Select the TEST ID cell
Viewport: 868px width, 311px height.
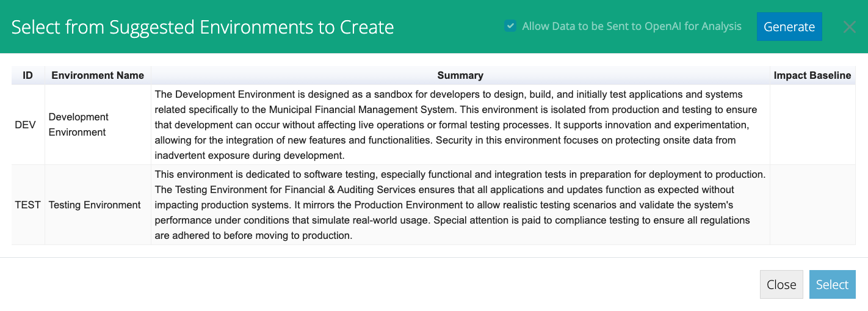pos(28,205)
